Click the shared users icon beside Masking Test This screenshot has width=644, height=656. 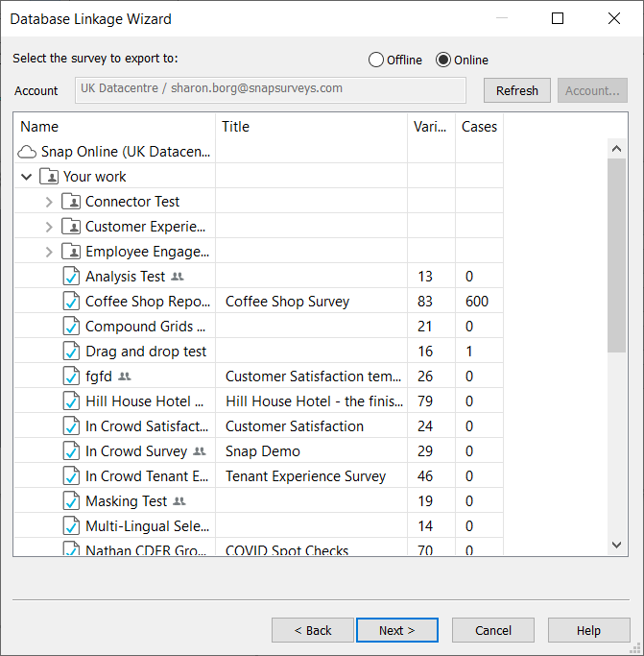(179, 501)
